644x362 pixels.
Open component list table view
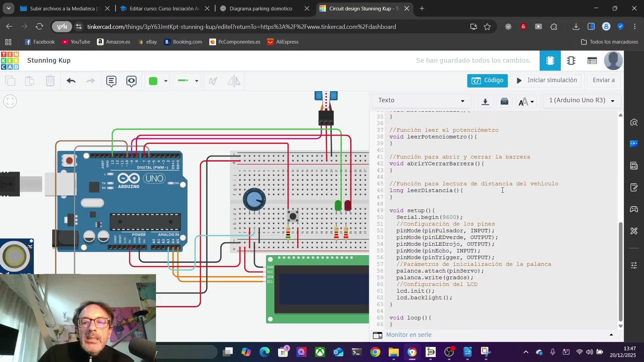(592, 61)
